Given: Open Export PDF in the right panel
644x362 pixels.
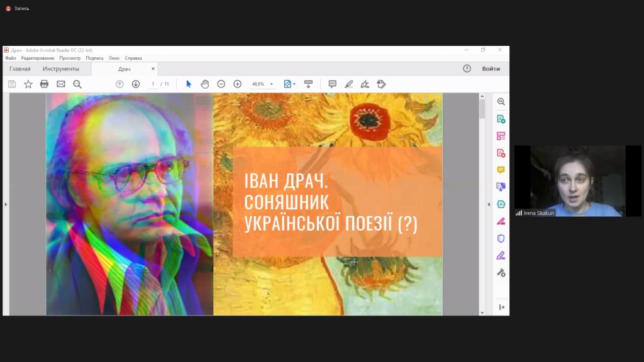Looking at the screenshot, I should (501, 119).
